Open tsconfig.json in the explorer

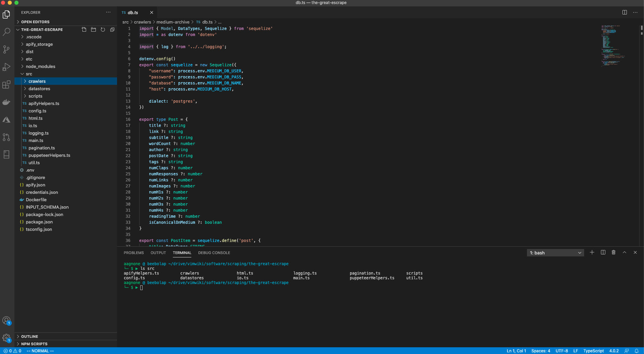coord(66,229)
